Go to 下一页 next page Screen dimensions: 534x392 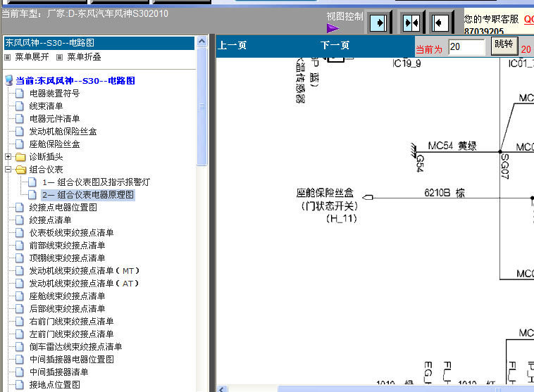tap(335, 45)
